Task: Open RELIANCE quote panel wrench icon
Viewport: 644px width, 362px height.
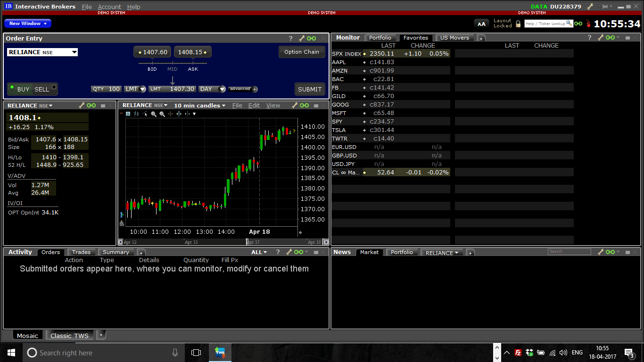Action: (81, 106)
